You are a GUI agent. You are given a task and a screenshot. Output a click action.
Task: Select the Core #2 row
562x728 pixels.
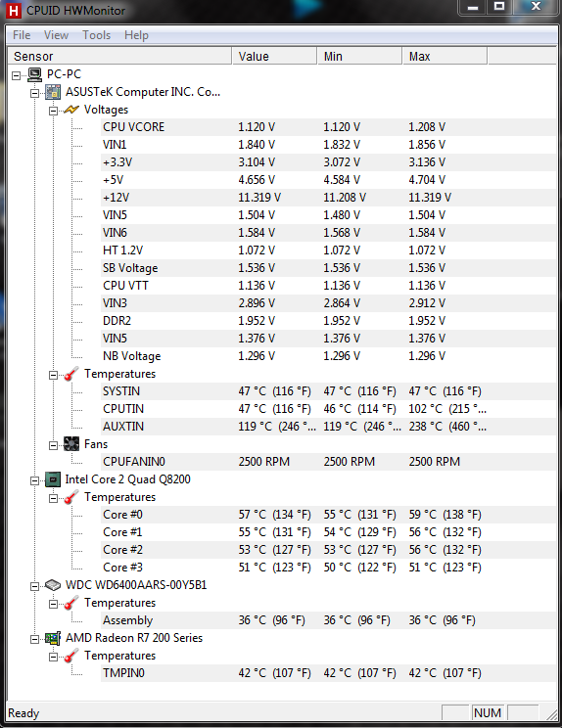click(x=329, y=550)
